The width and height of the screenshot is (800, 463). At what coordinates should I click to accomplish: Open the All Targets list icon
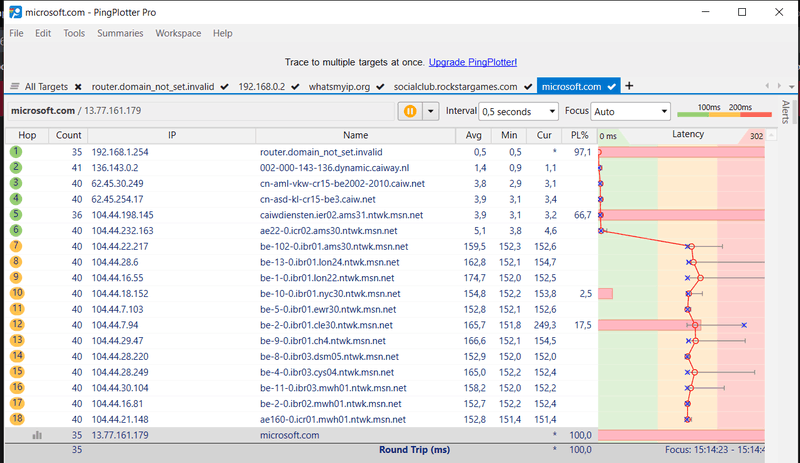(x=15, y=86)
